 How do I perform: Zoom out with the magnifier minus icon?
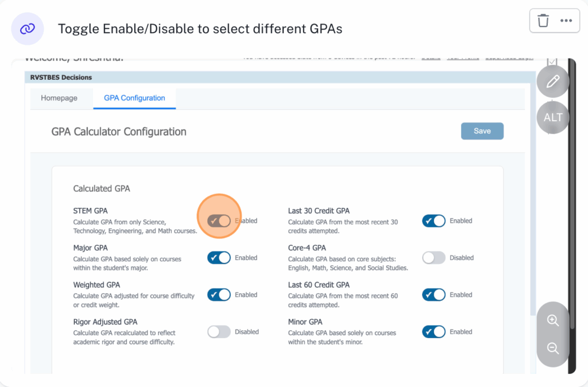553,349
